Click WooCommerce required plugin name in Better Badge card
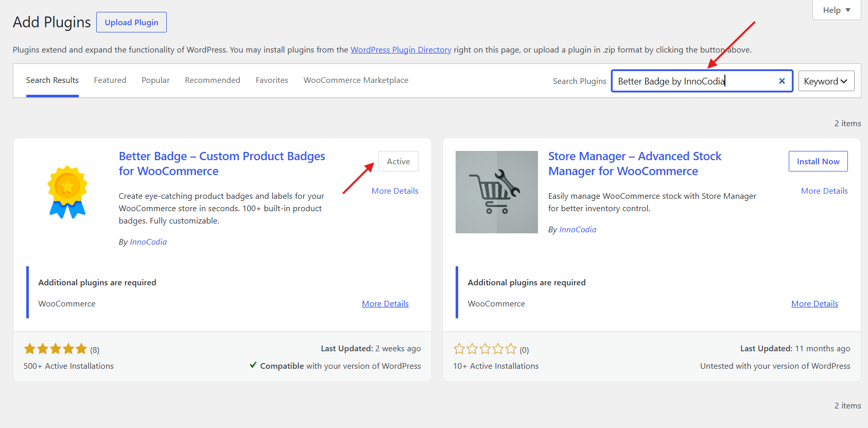Image resolution: width=868 pixels, height=428 pixels. pos(67,304)
